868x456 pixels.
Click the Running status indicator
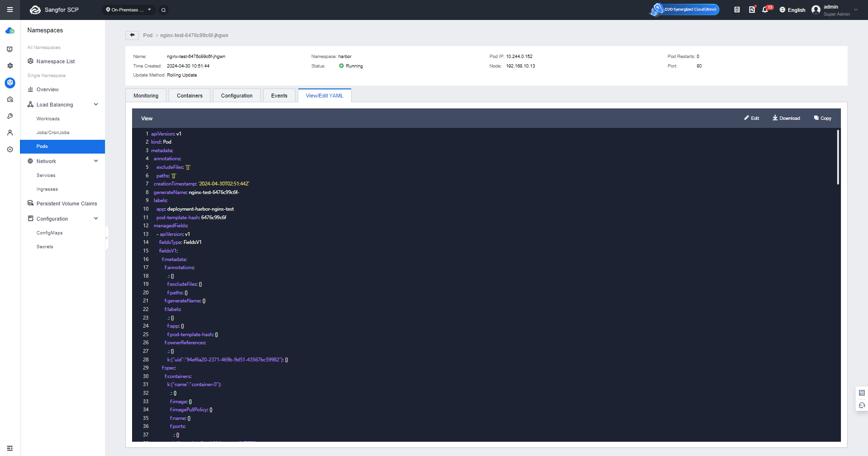tap(351, 66)
